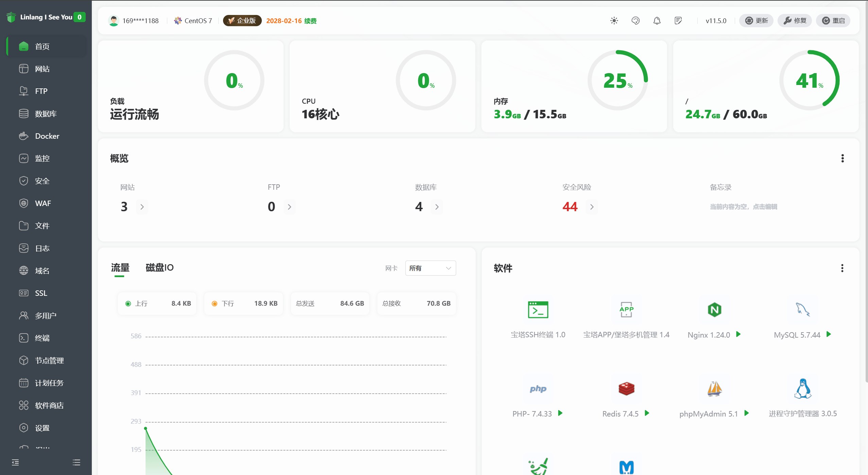This screenshot has width=868, height=475.
Task: Toggle light/dark theme with sun icon
Action: [614, 20]
